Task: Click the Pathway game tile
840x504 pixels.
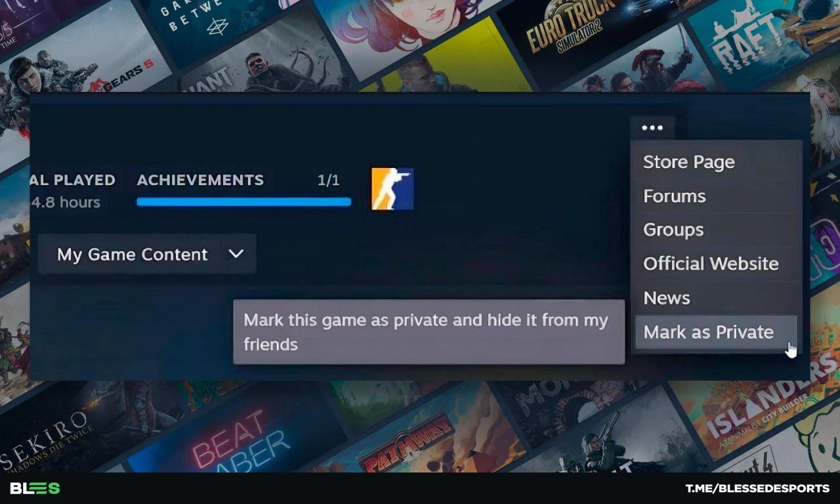Action: pos(420,436)
